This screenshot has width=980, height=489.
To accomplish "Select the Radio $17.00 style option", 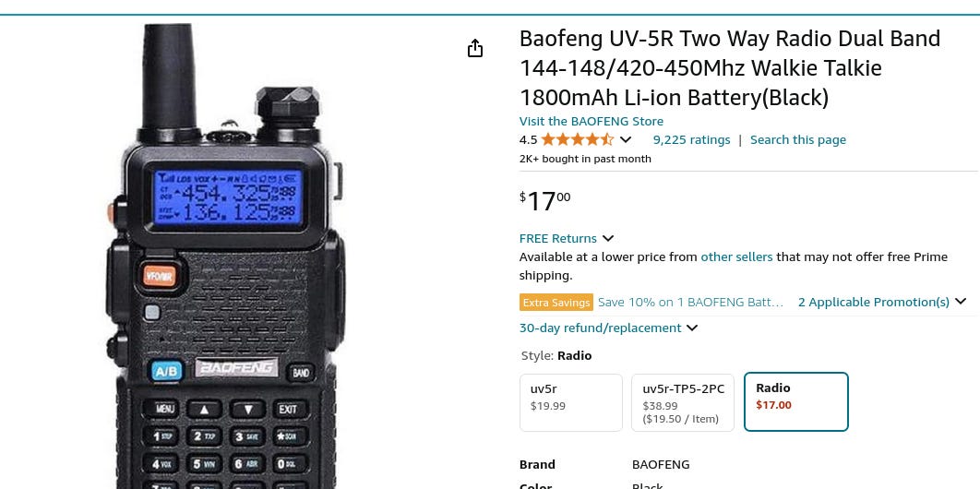I will point(796,401).
